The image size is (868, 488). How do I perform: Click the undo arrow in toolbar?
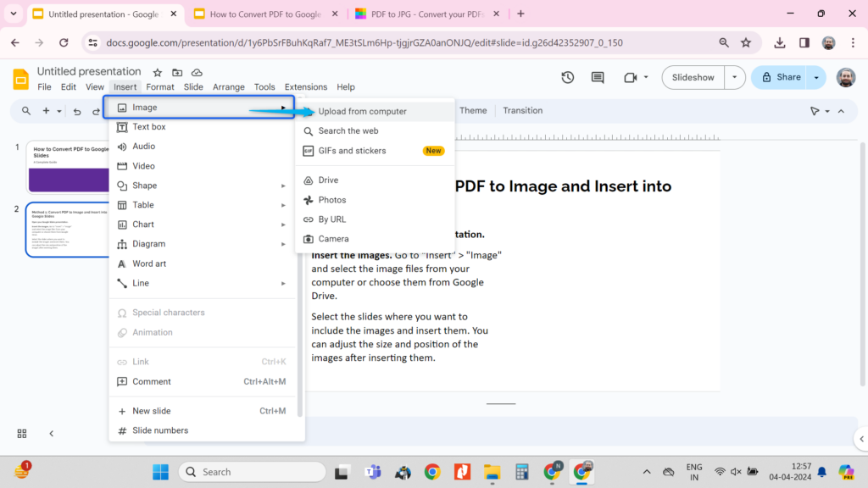[x=77, y=111]
